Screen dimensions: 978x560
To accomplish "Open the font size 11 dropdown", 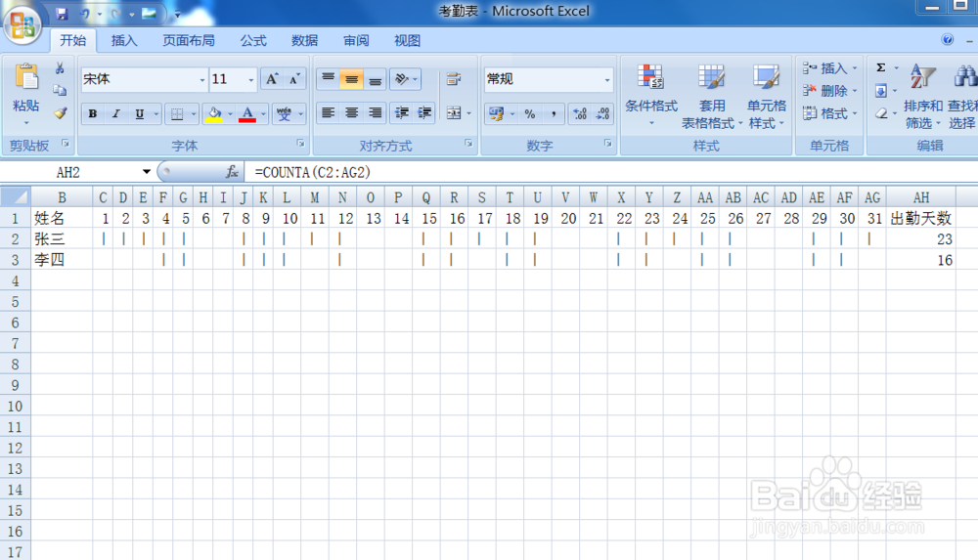I will (x=251, y=80).
